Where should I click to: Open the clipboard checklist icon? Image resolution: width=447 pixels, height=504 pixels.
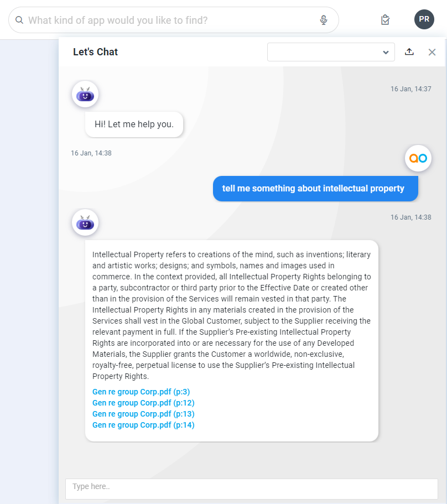386,20
